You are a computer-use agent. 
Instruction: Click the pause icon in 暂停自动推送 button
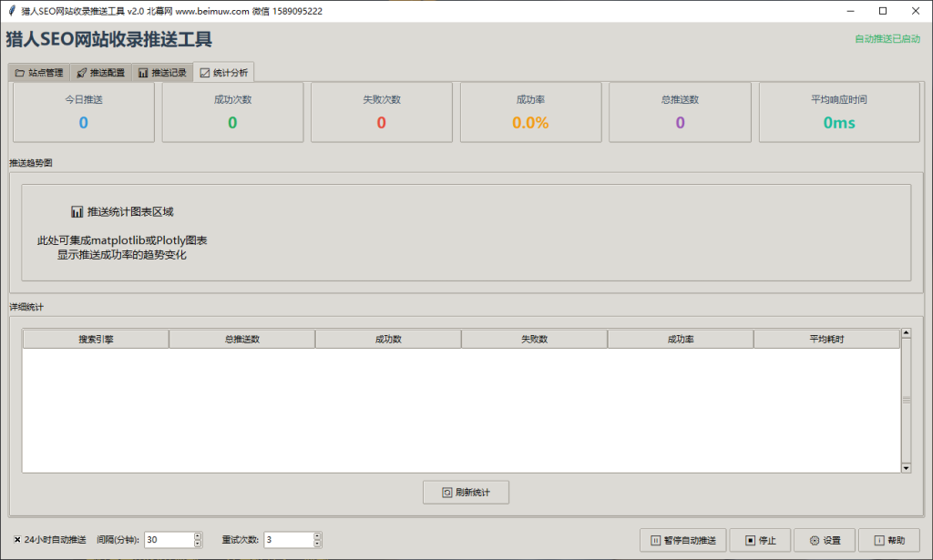click(x=655, y=541)
